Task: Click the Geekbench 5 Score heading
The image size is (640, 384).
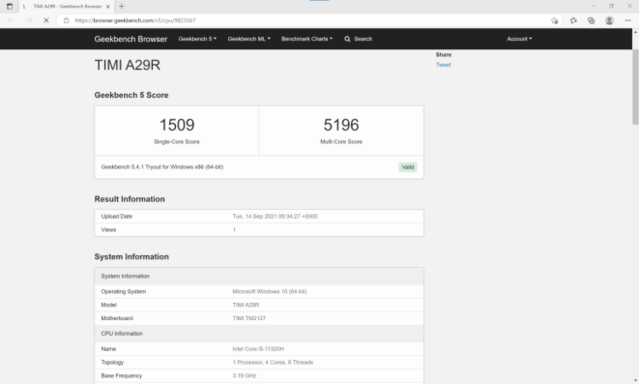Action: [131, 95]
